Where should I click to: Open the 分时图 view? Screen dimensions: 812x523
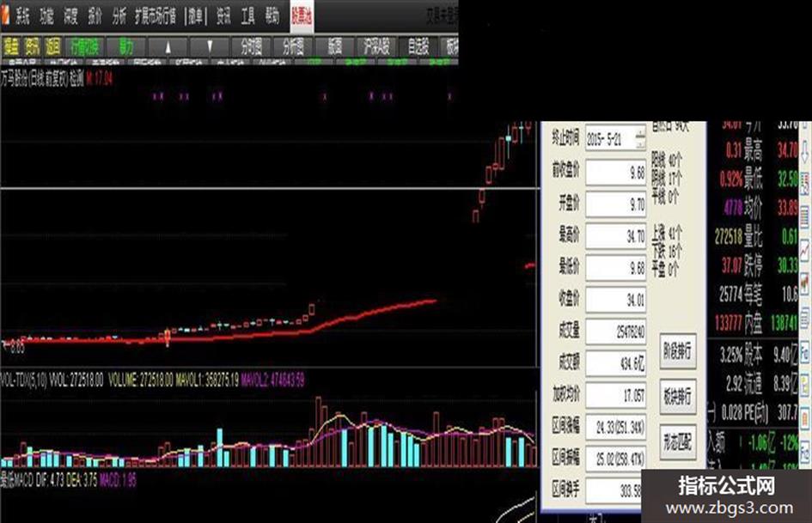pyautogui.click(x=251, y=47)
